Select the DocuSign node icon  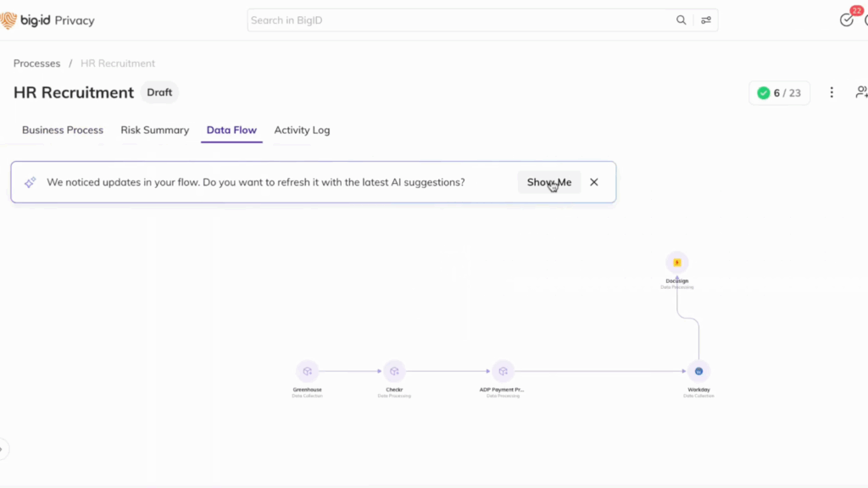(676, 263)
